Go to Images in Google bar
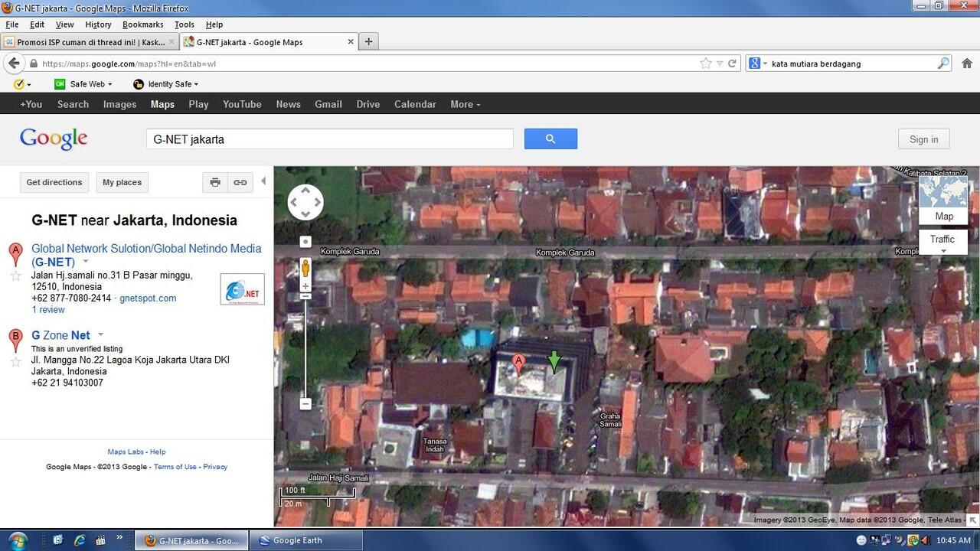 click(x=119, y=104)
